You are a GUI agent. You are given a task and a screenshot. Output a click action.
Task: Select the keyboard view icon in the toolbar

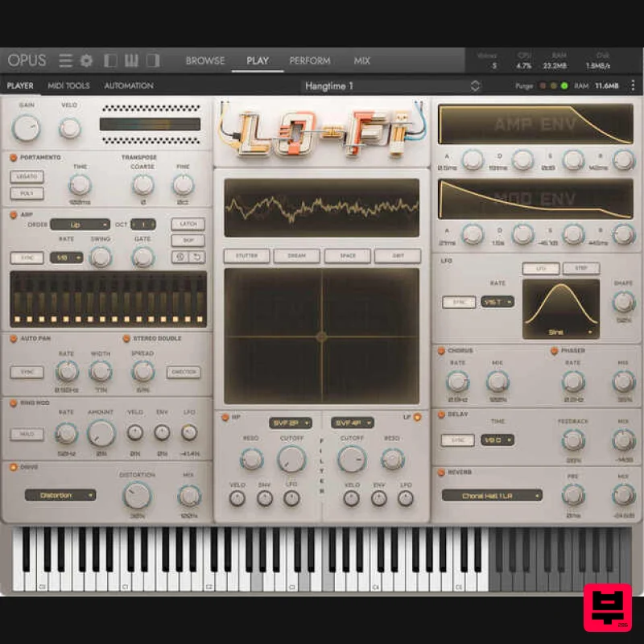pyautogui.click(x=133, y=60)
